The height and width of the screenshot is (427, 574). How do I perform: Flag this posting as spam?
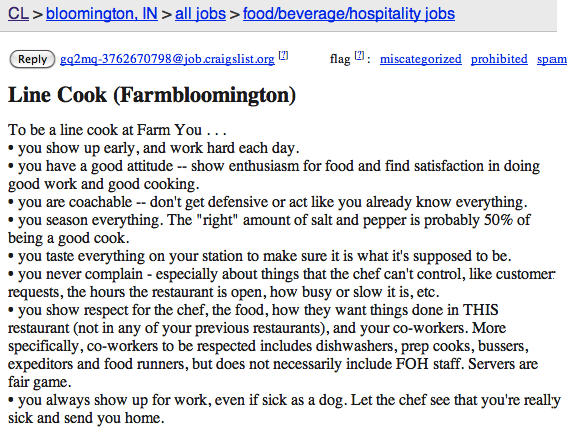[x=552, y=59]
